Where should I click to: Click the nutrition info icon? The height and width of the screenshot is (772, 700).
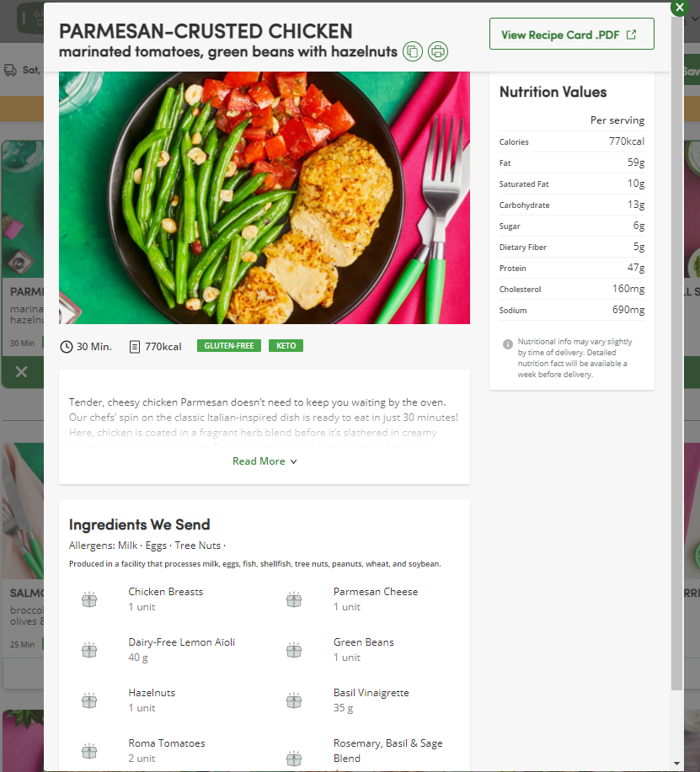(x=507, y=344)
